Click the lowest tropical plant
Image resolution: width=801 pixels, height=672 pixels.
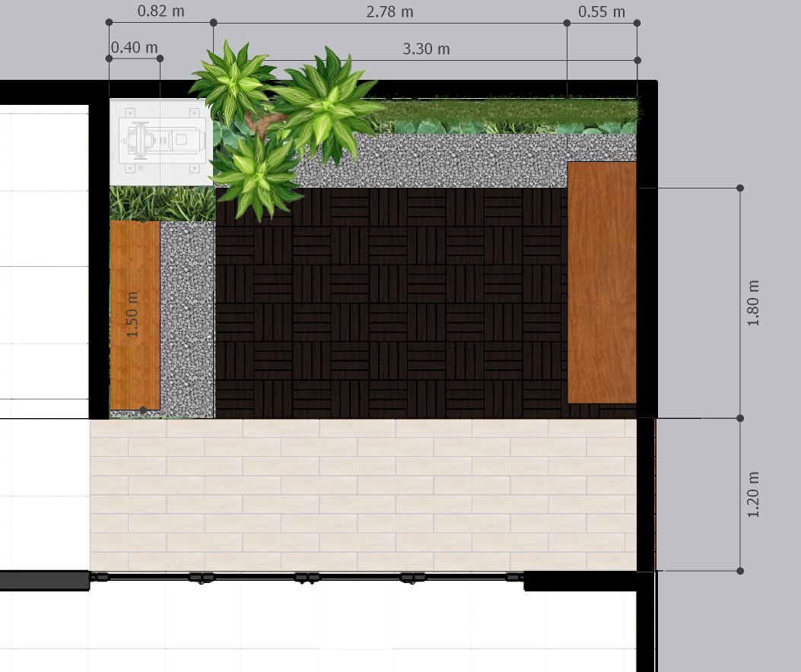(255, 173)
